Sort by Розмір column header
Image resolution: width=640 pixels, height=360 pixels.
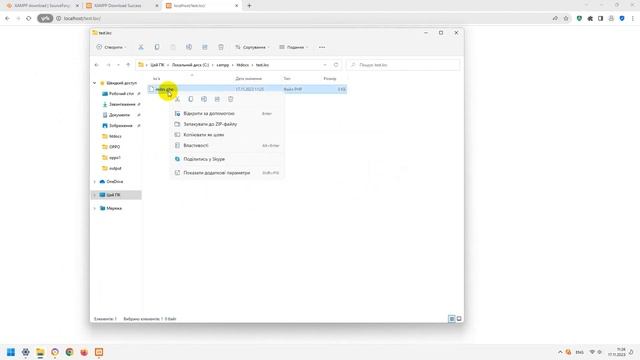pyautogui.click(x=330, y=78)
